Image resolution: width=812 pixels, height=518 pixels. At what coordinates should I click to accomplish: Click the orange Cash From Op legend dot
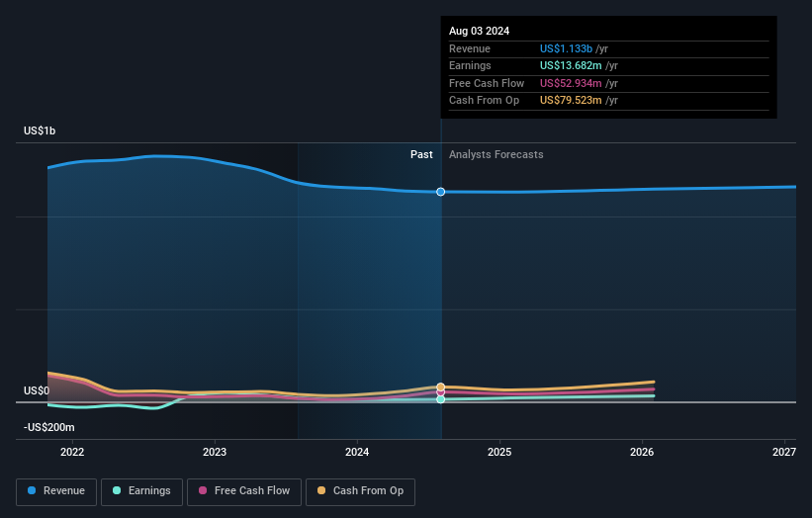click(x=321, y=490)
